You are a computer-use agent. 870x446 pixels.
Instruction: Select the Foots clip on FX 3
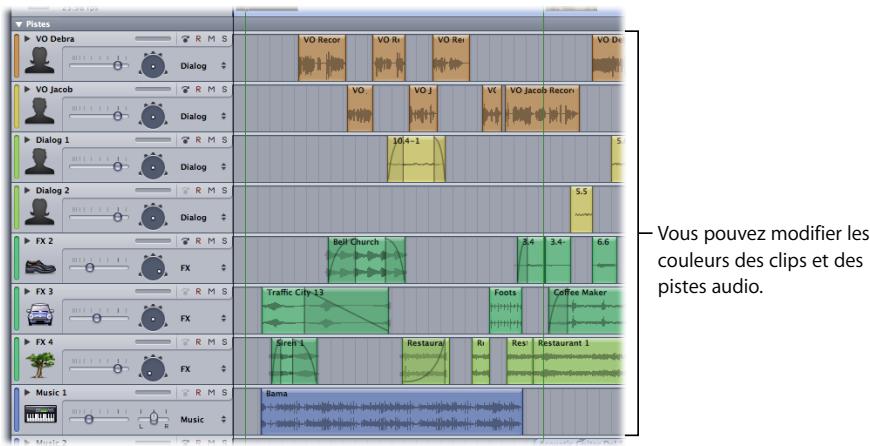click(x=505, y=310)
